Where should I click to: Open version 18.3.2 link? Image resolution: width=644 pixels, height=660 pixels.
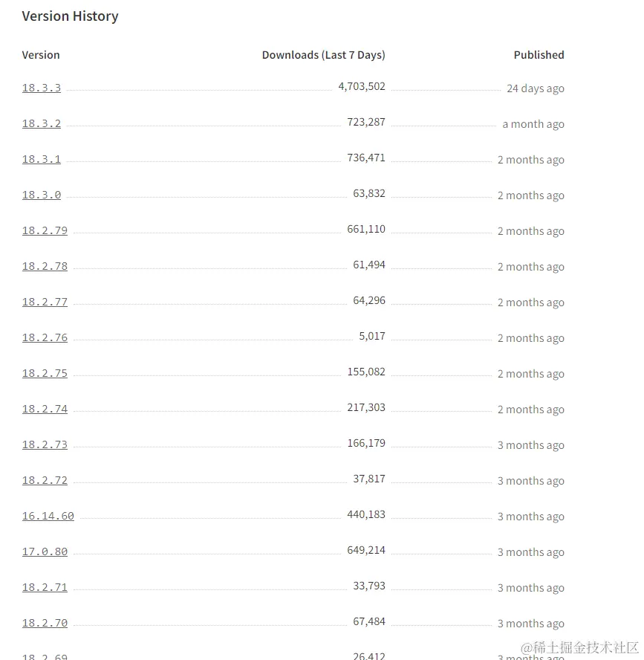[41, 123]
